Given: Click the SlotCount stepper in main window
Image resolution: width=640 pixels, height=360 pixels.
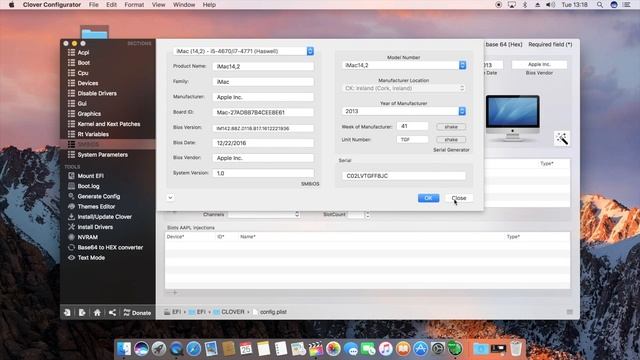Looking at the screenshot, I should [x=368, y=214].
